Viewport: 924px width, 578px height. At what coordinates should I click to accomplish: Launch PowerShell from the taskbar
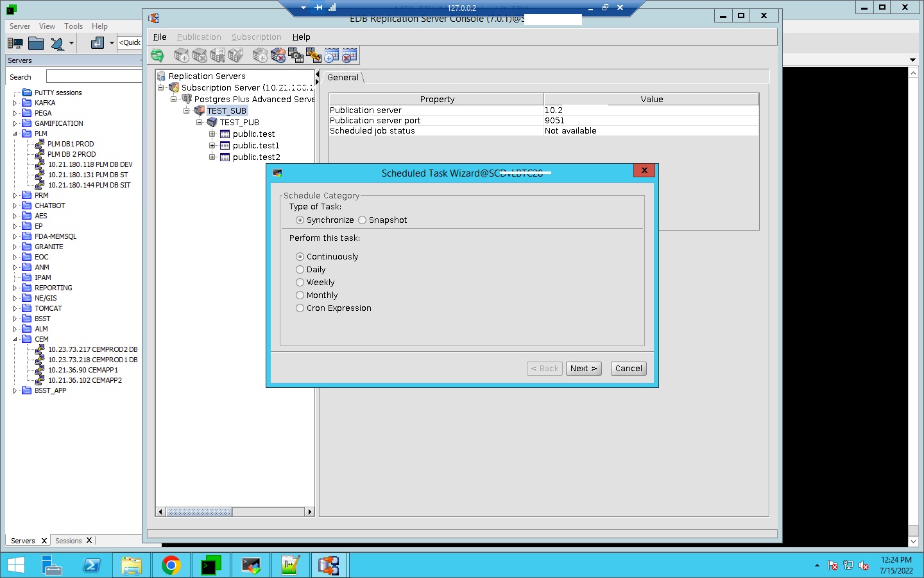(x=92, y=565)
